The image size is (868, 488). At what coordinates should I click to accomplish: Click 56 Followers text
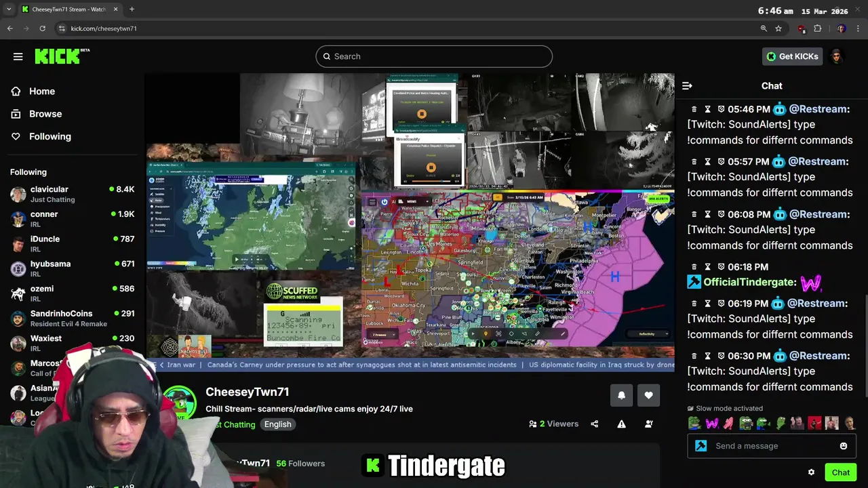pyautogui.click(x=300, y=464)
